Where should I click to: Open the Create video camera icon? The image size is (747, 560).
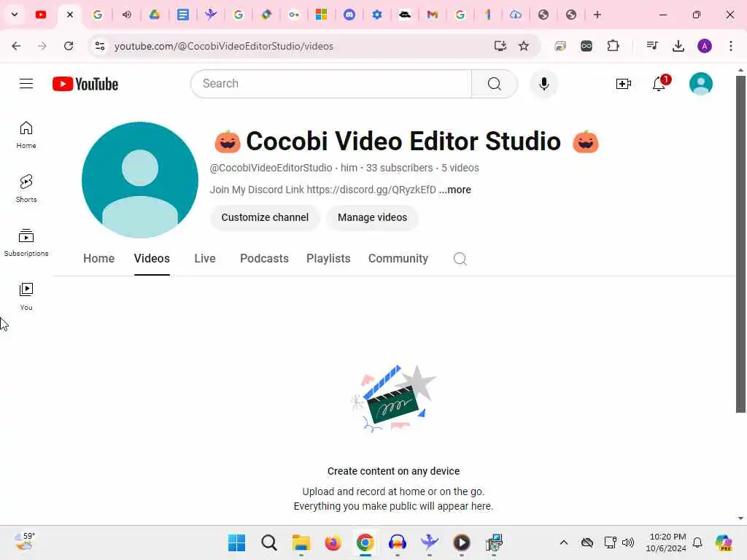click(x=623, y=84)
